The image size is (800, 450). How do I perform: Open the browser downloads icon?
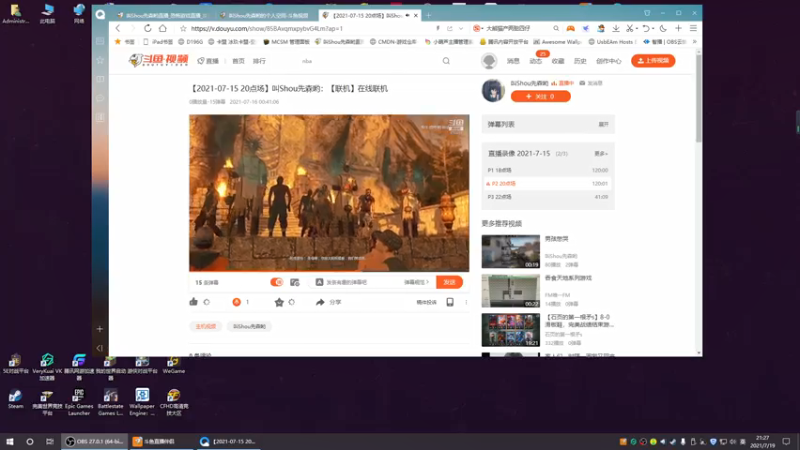(616, 29)
